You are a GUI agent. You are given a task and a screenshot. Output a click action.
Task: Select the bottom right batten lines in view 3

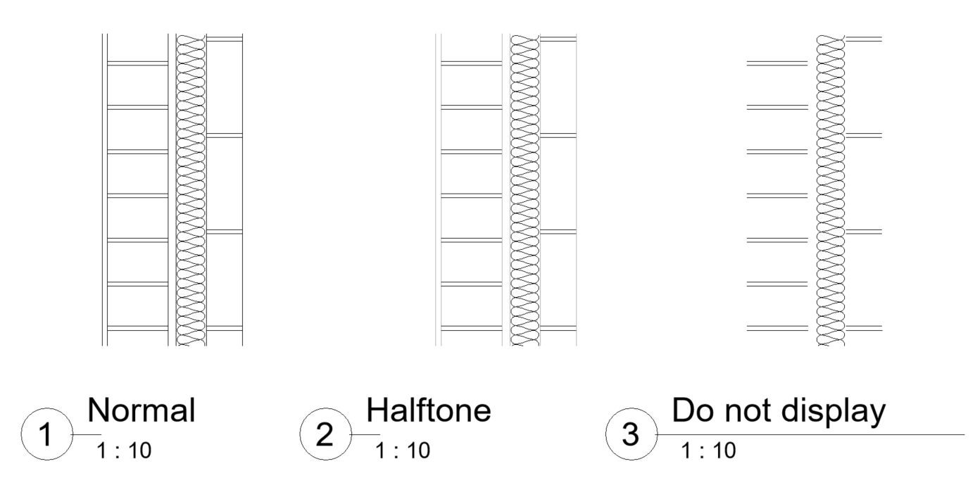pyautogui.click(x=863, y=328)
